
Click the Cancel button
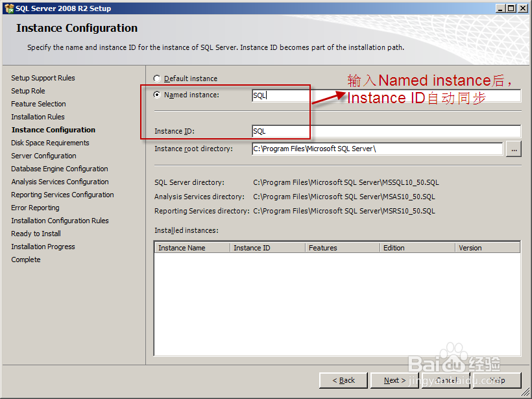(x=446, y=380)
